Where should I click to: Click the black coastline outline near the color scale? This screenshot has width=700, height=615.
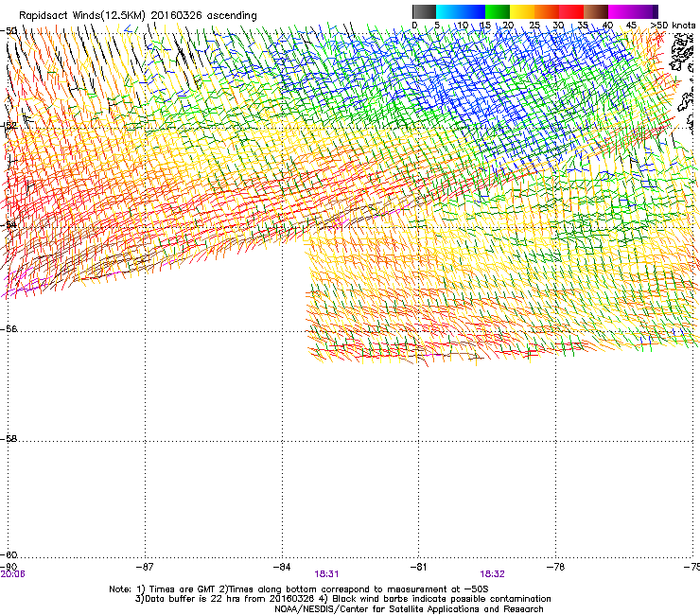coord(683,51)
